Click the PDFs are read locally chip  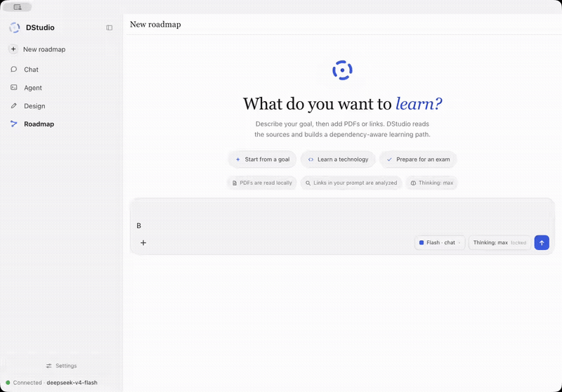coord(262,183)
